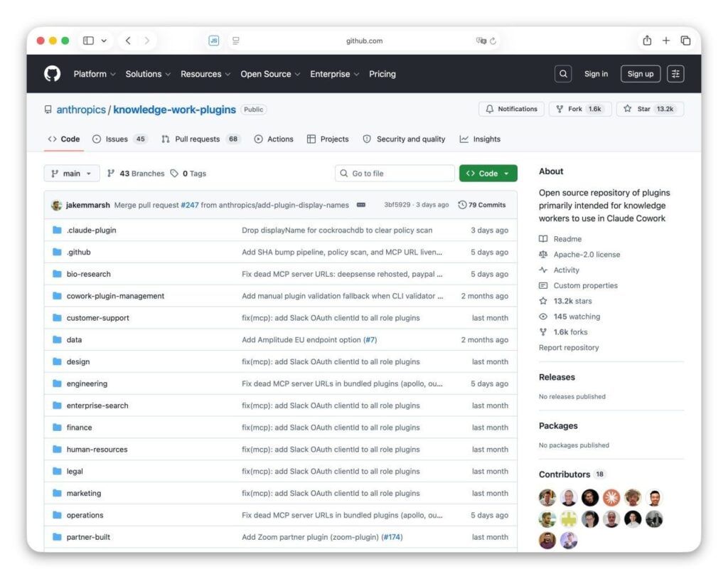Expand the green Code dropdown
728x579 pixels.
[488, 174]
